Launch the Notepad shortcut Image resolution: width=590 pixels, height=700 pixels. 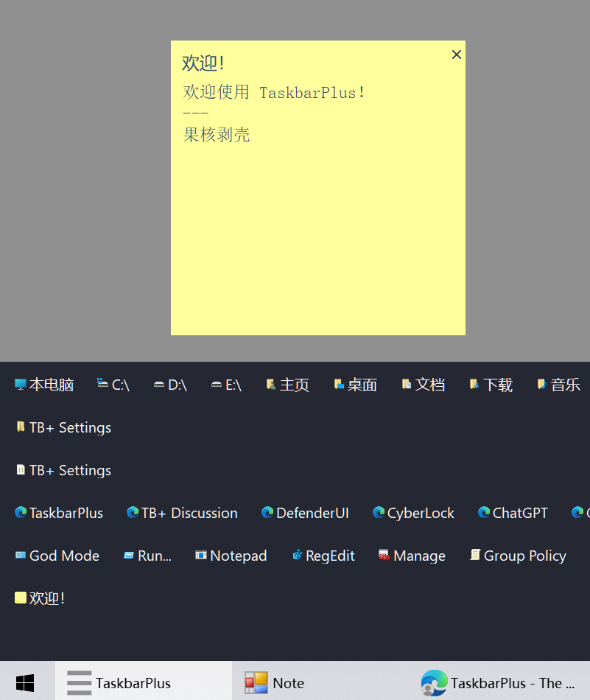coord(231,556)
